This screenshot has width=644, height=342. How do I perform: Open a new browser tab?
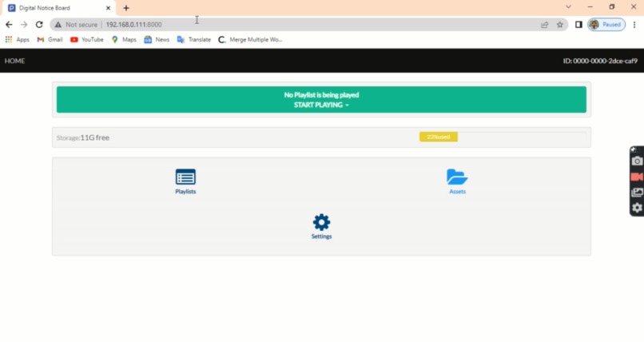126,8
